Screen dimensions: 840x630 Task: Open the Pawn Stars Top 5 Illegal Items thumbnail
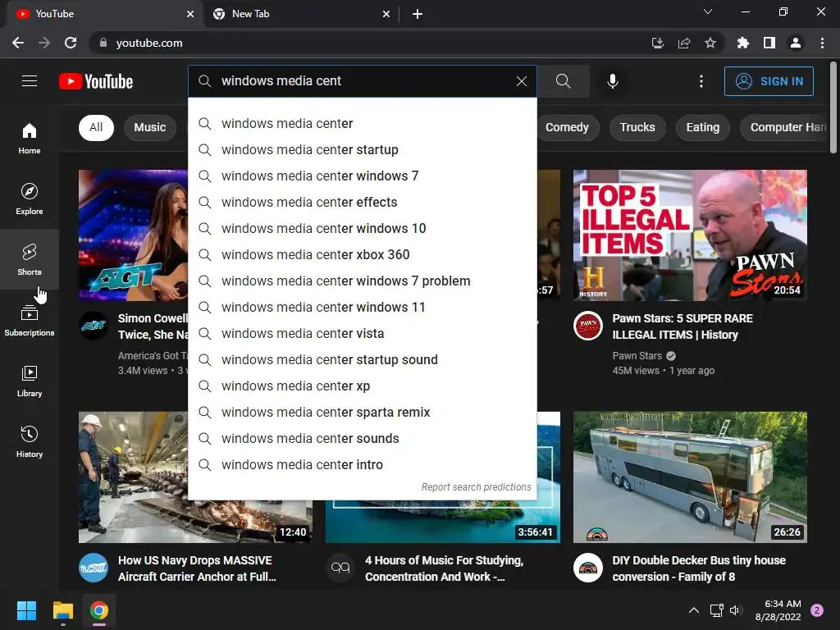tap(690, 235)
